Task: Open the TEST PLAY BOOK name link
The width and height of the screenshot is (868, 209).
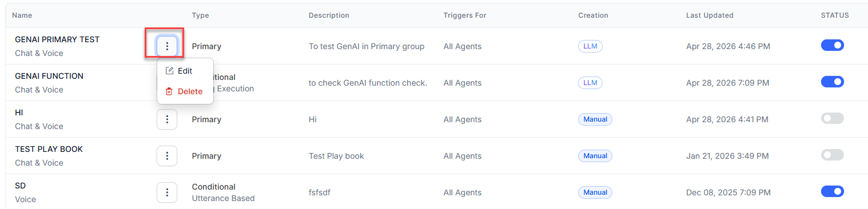Action: pyautogui.click(x=49, y=149)
